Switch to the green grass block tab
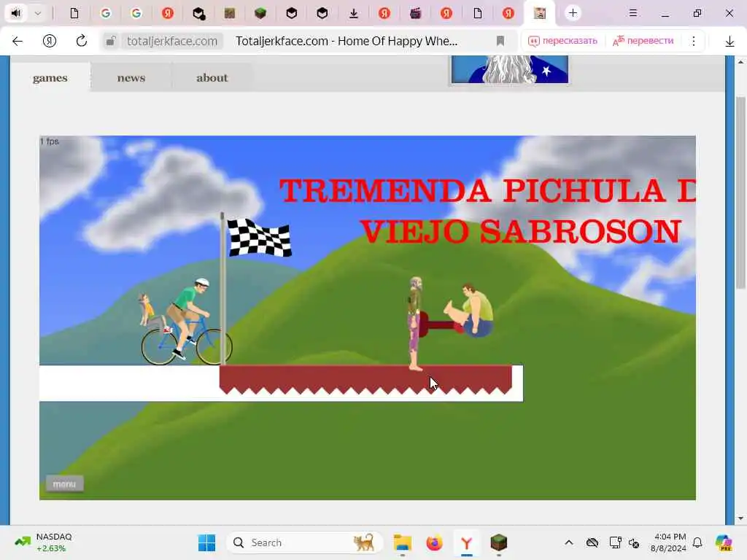This screenshot has height=560, width=747. click(x=260, y=13)
